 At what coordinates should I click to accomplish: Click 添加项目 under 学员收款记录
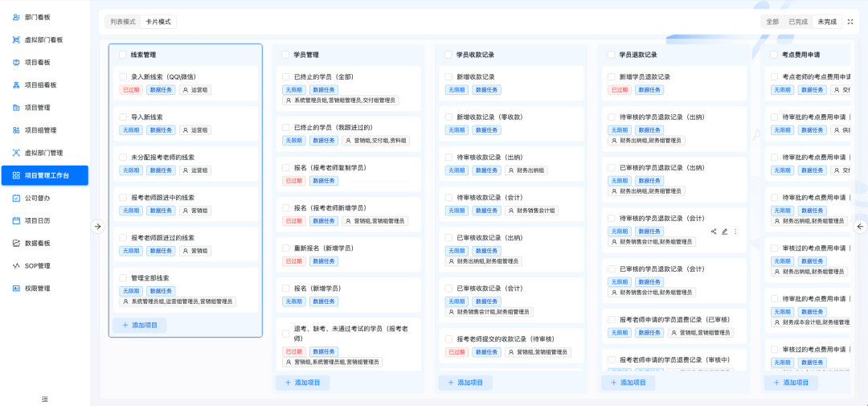[x=465, y=383]
